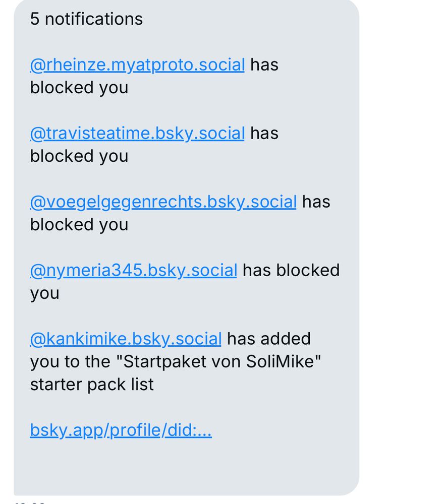Click "blocked you" under the rheinze handle

79,88
